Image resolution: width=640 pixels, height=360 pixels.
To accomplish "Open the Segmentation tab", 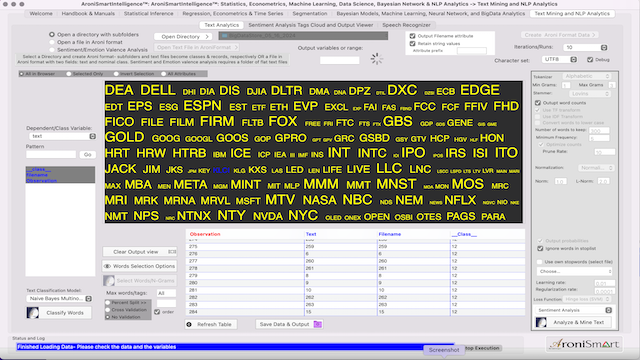I will 310,13.
